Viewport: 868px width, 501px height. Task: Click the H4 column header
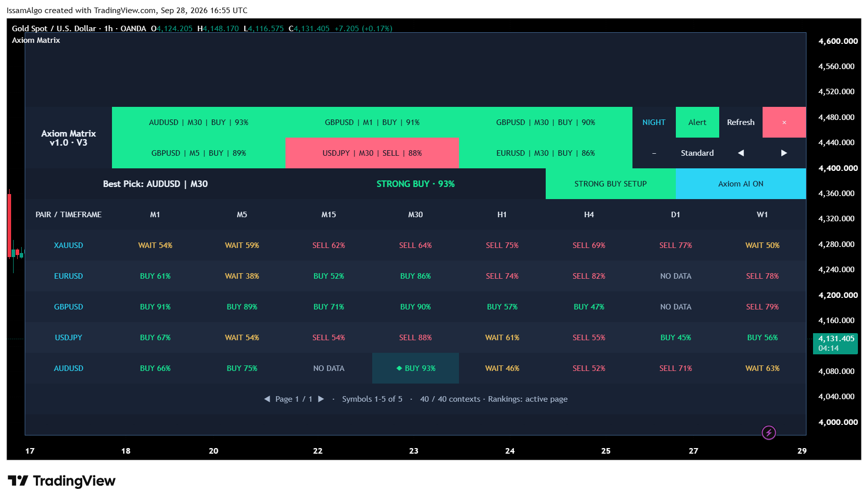[589, 215]
